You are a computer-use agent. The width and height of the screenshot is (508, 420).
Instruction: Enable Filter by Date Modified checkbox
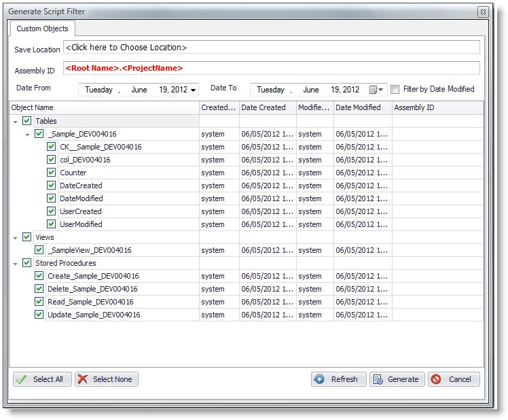pyautogui.click(x=395, y=89)
